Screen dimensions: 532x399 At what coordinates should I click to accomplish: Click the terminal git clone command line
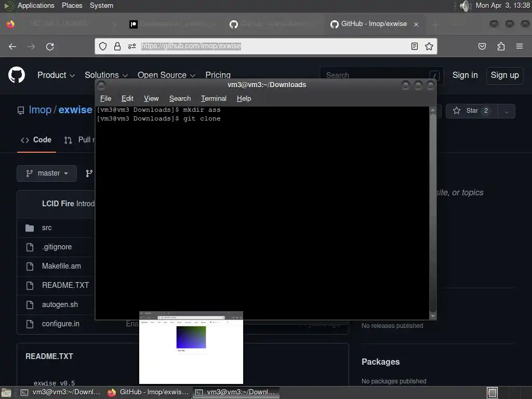coord(159,119)
